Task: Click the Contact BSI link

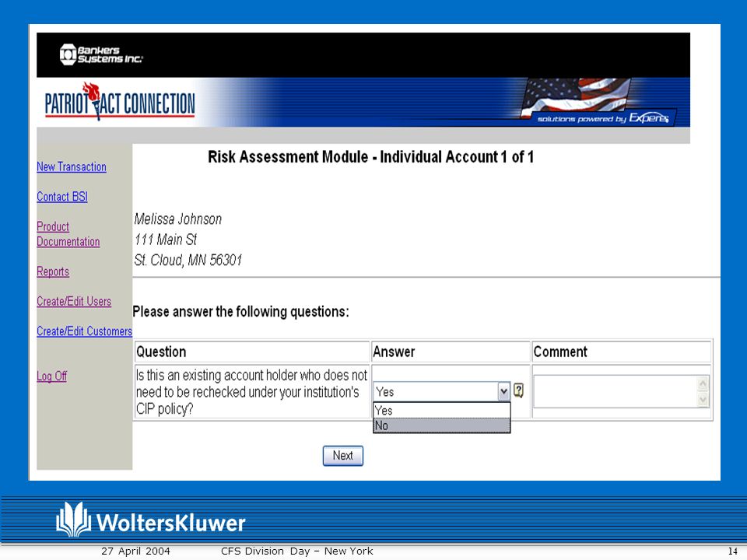Action: coord(62,197)
